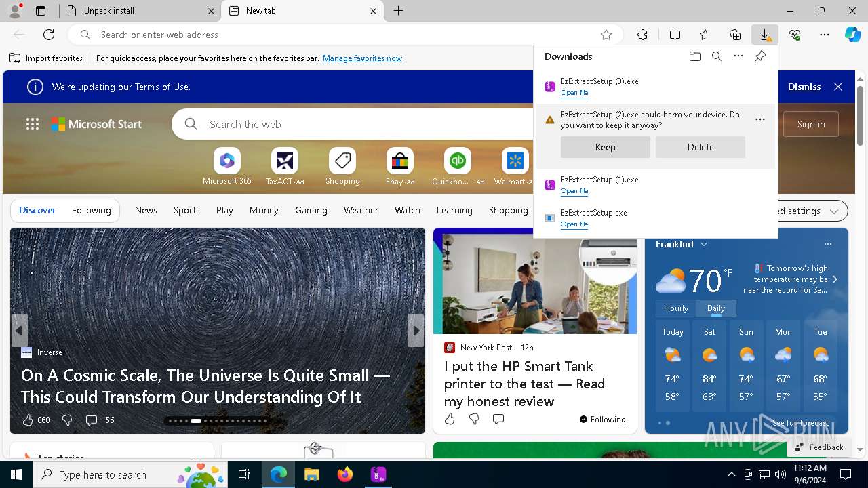Screen dimensions: 868x488
Task: Open the Browser essentials icon
Action: pyautogui.click(x=795, y=35)
